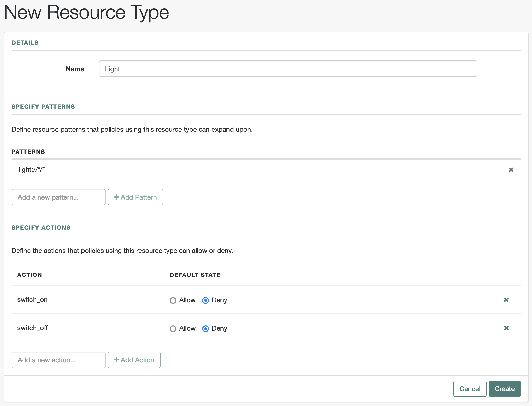Click the switch_on action name
The image size is (532, 406).
32,300
